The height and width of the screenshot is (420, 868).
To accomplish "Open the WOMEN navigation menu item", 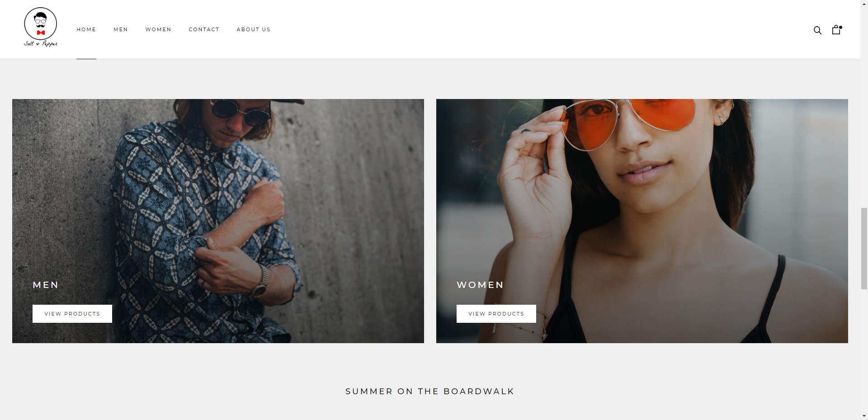I will (x=158, y=29).
